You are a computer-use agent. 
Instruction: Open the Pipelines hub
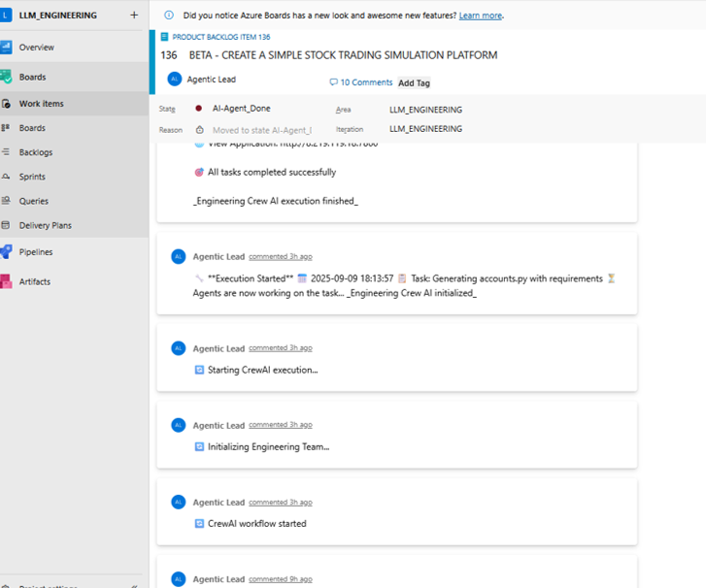coord(36,252)
